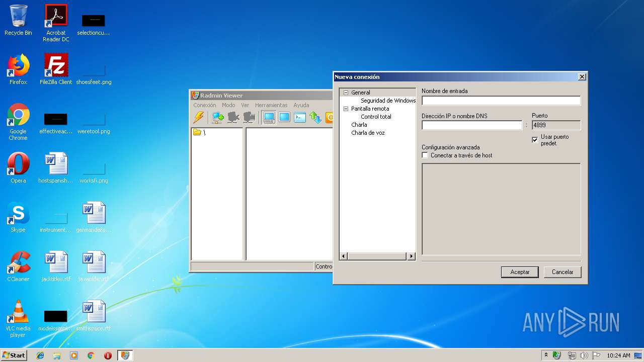The width and height of the screenshot is (644, 362).
Task: Select the root folder icon in Radmin tree
Action: [197, 132]
